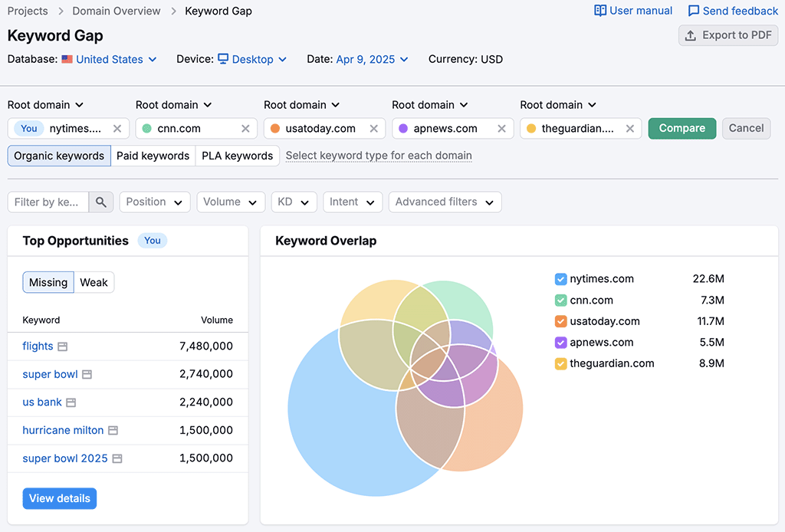Click the SERP icon next to us bank
785x532 pixels.
click(71, 402)
